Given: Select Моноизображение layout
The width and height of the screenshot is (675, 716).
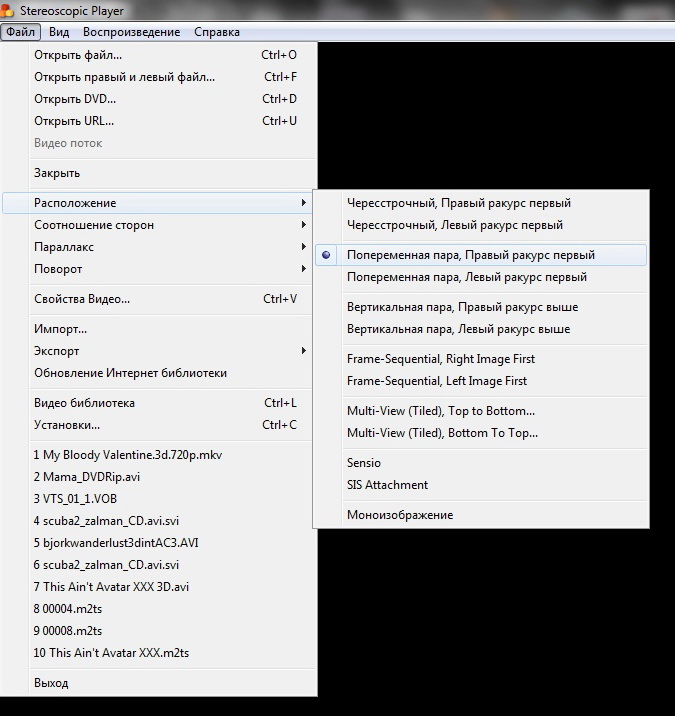Looking at the screenshot, I should tap(481, 515).
